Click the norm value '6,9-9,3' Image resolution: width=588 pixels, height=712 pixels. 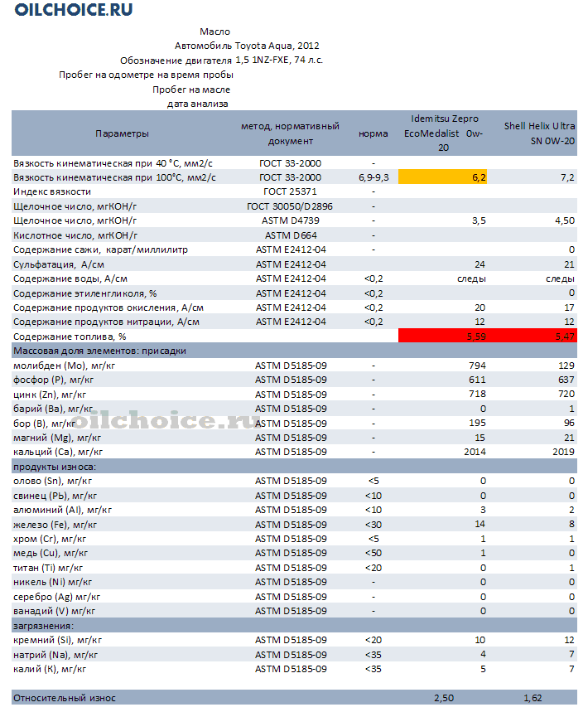[374, 177]
